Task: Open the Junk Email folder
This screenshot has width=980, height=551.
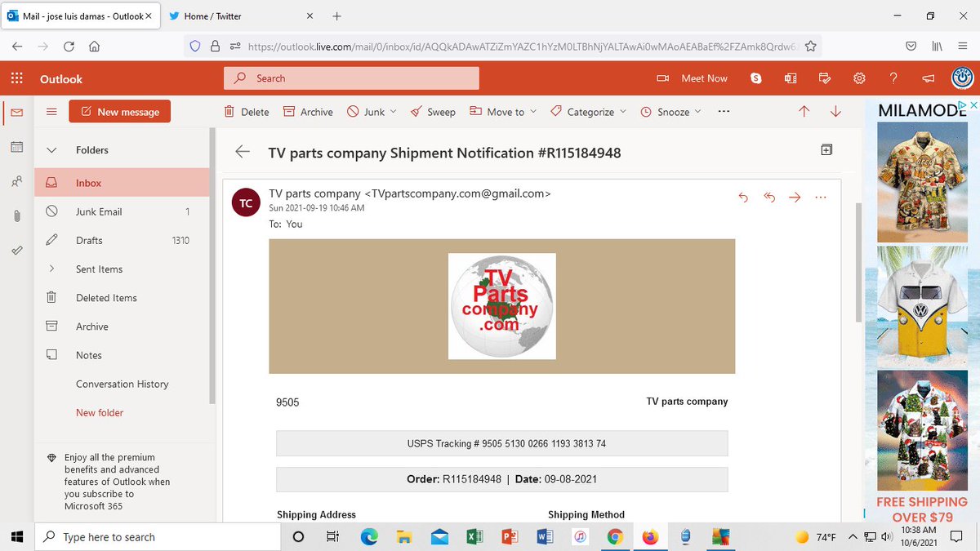Action: pos(122,211)
